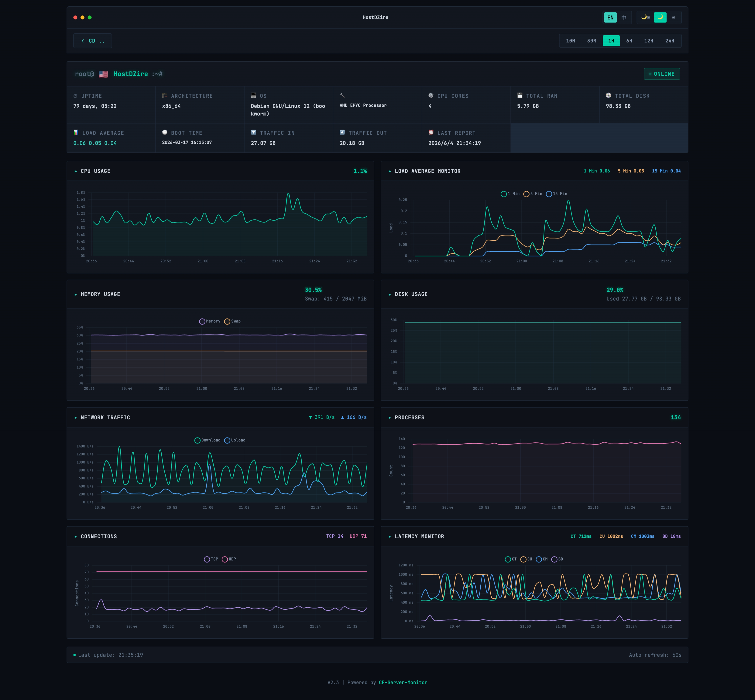
Task: Toggle the 15 Min series in load legend
Action: pos(556,194)
